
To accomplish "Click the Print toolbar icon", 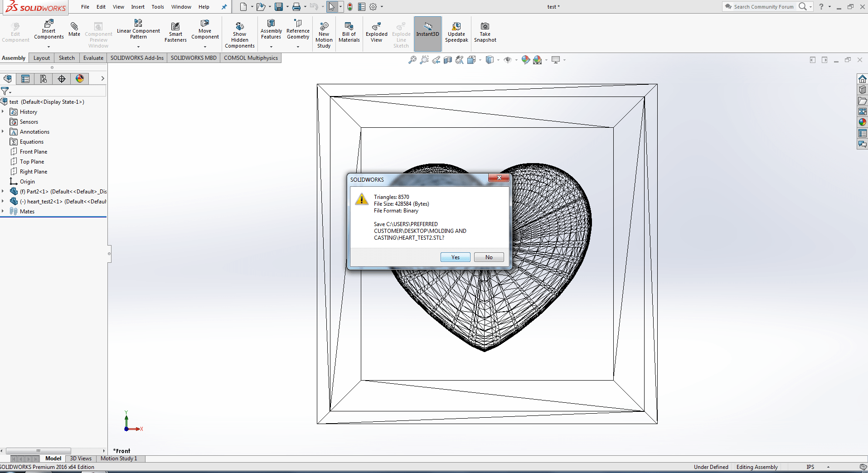I will (296, 7).
